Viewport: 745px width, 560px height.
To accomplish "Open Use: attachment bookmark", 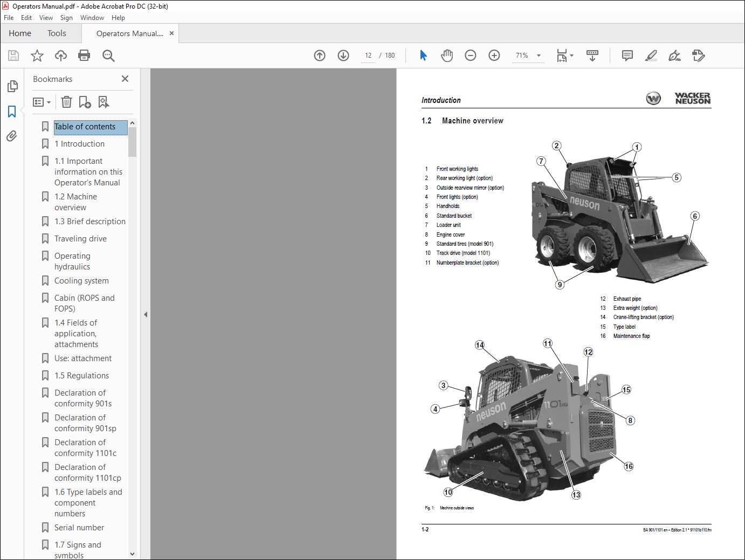I will coord(83,358).
